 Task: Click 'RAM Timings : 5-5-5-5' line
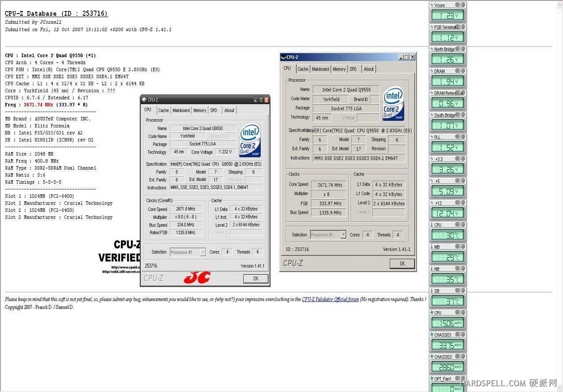click(33, 182)
